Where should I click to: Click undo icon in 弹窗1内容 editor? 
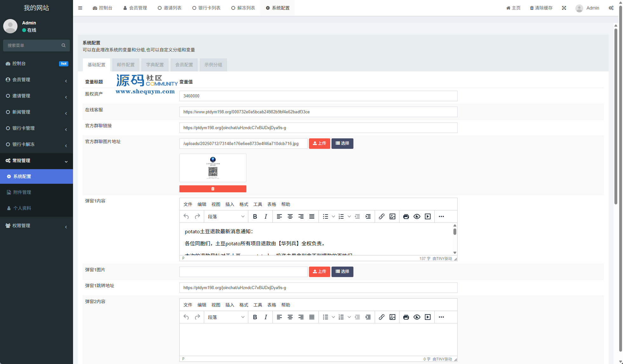[186, 216]
